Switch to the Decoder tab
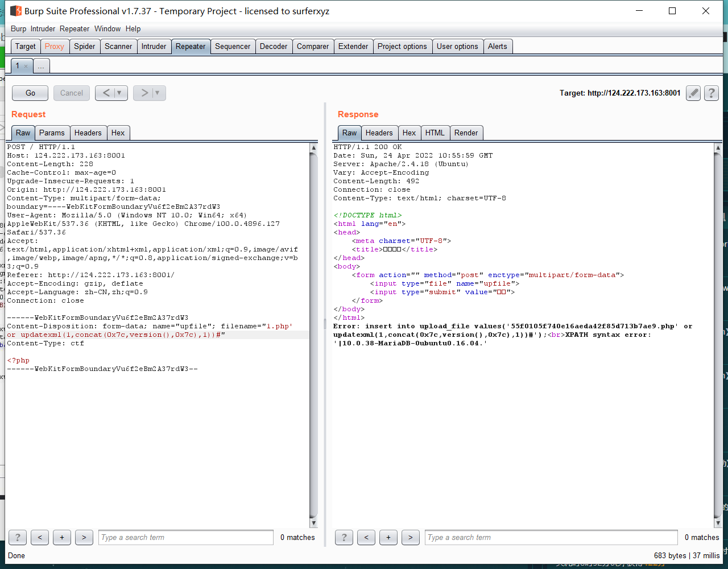728x569 pixels. tap(274, 47)
